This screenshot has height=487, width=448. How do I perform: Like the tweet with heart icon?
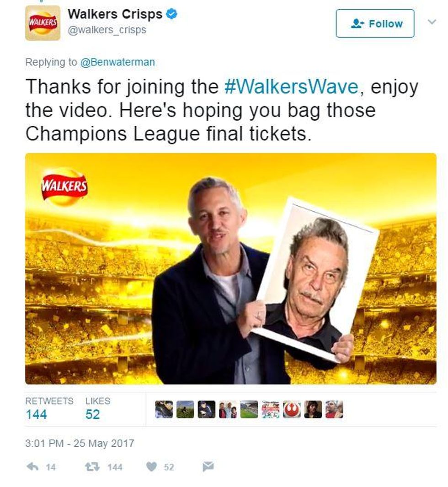tap(151, 466)
